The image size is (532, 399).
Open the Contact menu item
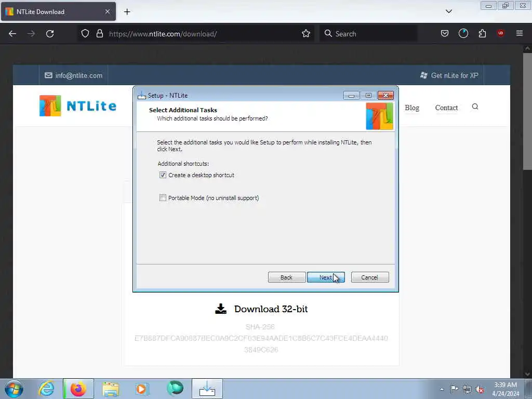click(x=446, y=108)
